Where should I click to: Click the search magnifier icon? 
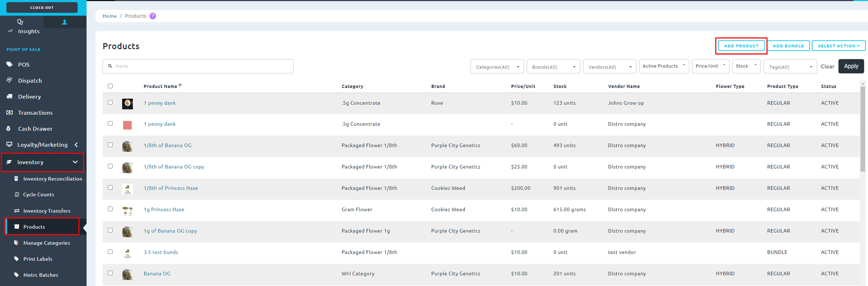110,66
